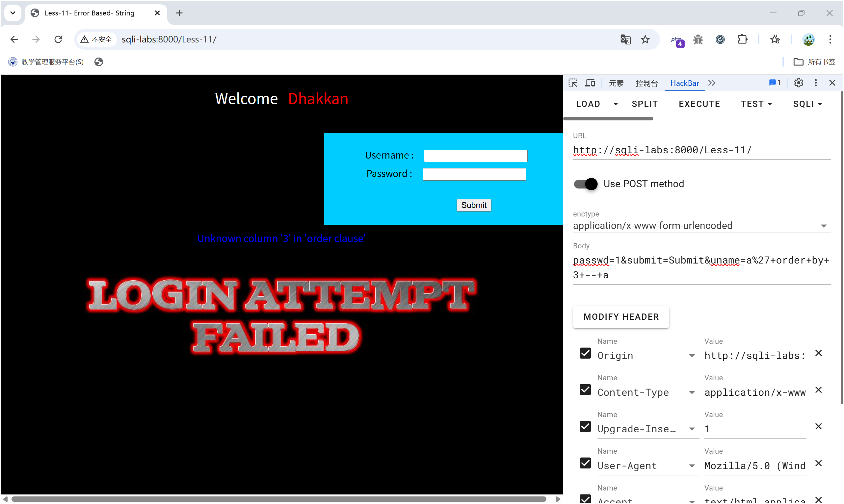
Task: Open the Content-Type header name dropdown
Action: point(692,392)
